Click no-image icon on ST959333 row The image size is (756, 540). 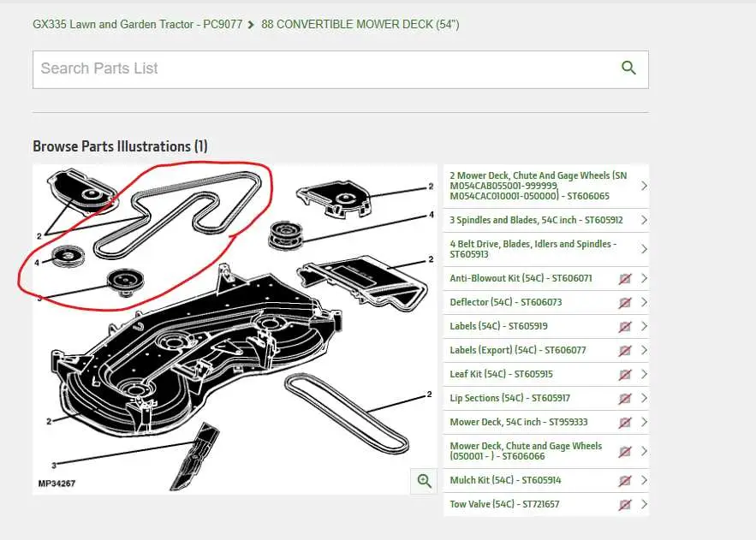coord(625,423)
